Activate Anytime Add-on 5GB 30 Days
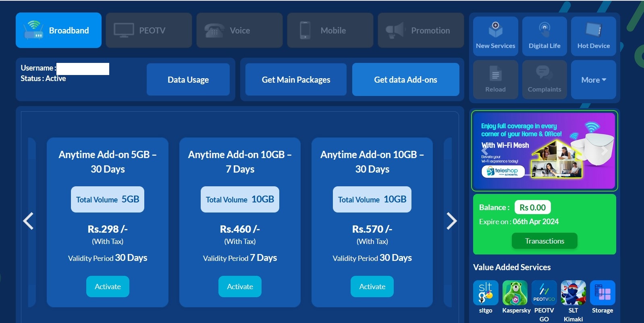The image size is (644, 323). point(108,286)
